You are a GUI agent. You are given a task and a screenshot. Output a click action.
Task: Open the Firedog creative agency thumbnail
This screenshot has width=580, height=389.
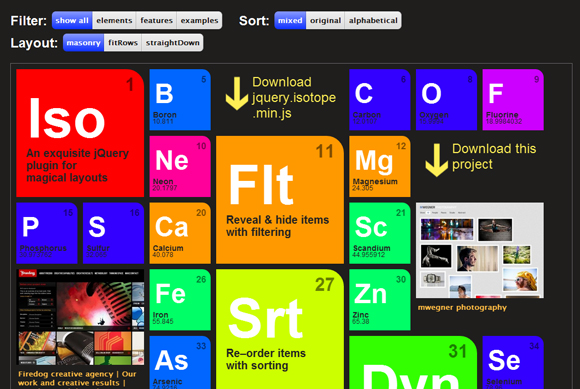[80, 317]
